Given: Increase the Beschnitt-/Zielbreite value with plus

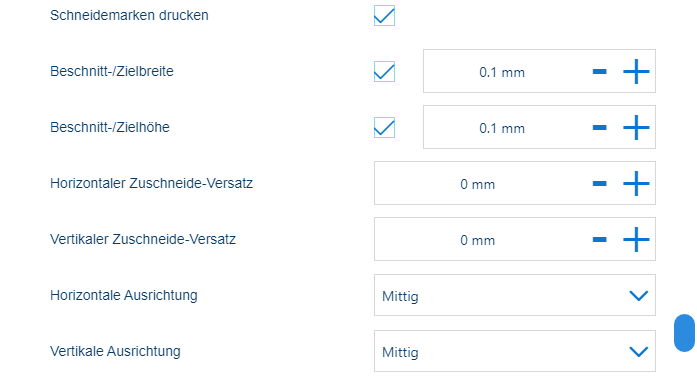Looking at the screenshot, I should pos(636,72).
